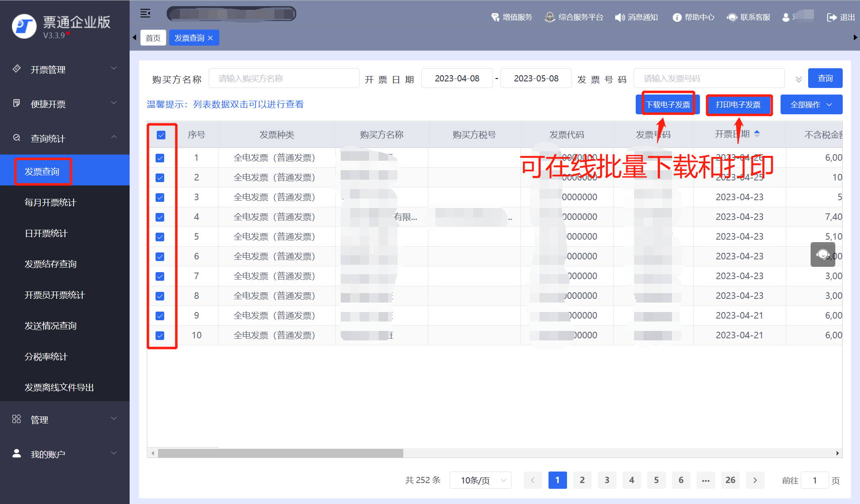
Task: Expand advanced search with the double chevron
Action: point(798,79)
